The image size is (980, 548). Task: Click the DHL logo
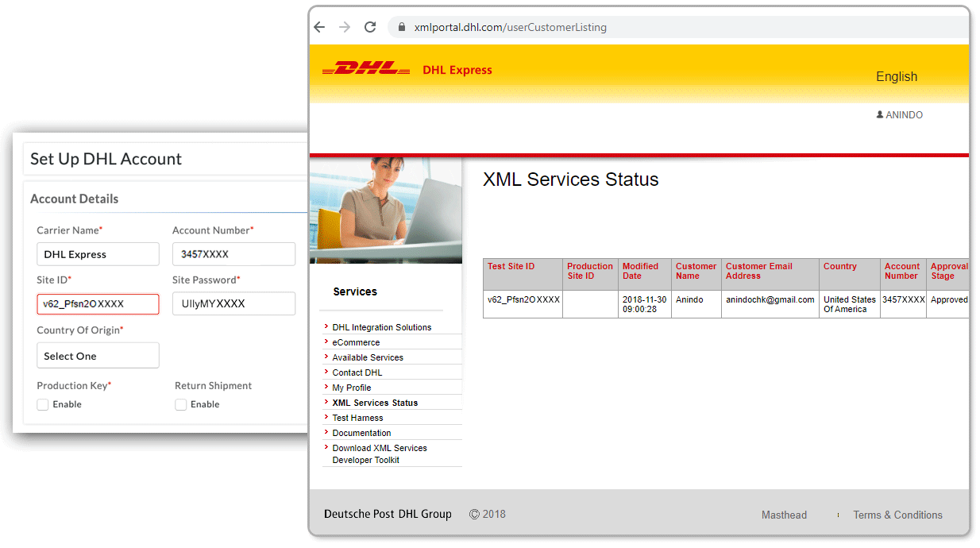point(365,68)
